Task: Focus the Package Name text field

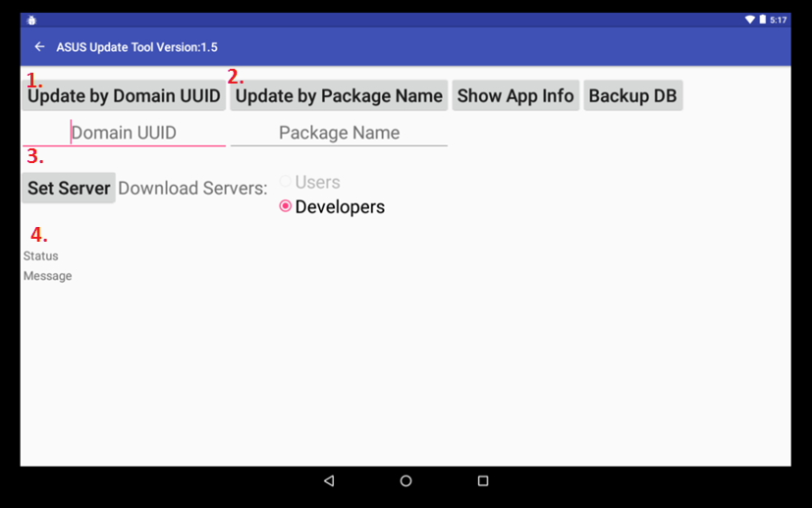Action: click(339, 133)
